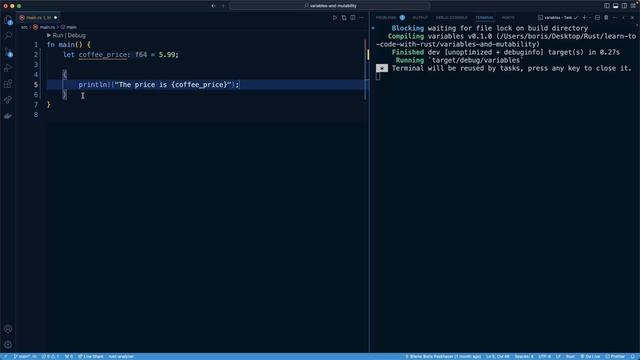Viewport: 640px width, 360px height.
Task: Click the variables - Task terminal label
Action: tap(558, 18)
